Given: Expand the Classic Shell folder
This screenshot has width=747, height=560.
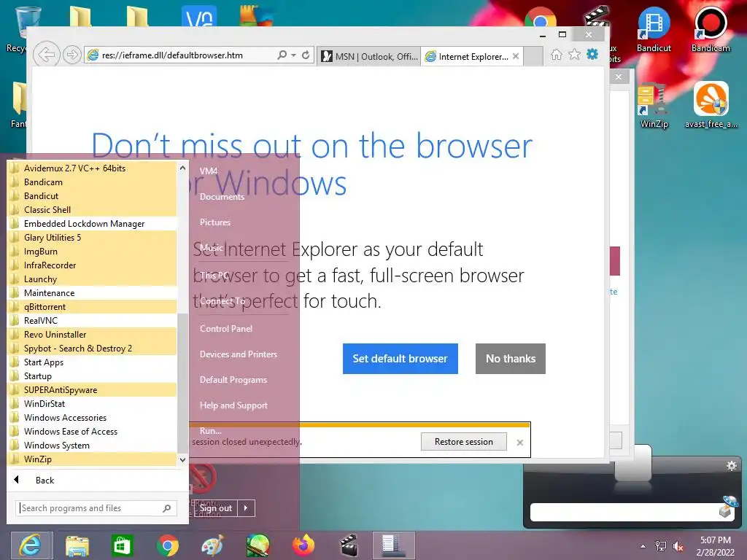Looking at the screenshot, I should click(x=93, y=209).
